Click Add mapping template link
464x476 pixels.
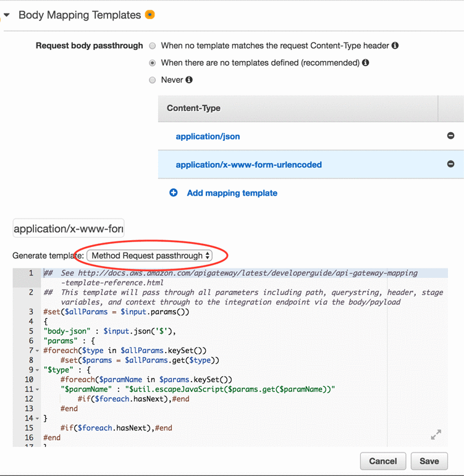click(x=232, y=193)
